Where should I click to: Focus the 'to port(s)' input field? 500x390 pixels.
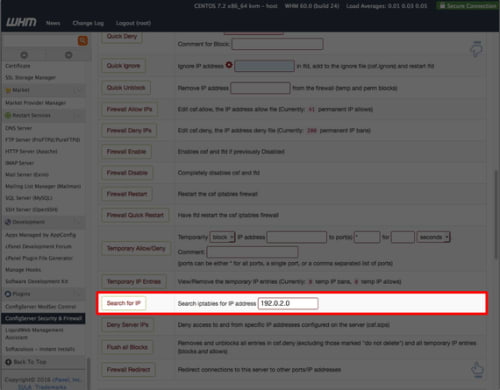pyautogui.click(x=367, y=237)
